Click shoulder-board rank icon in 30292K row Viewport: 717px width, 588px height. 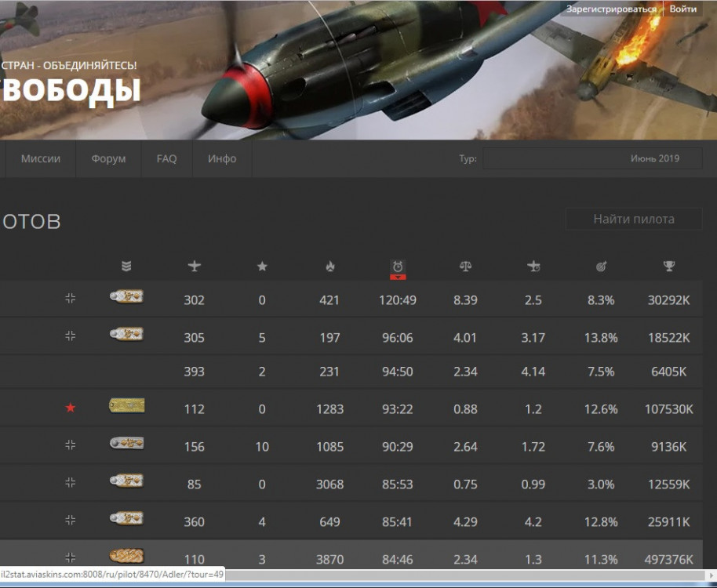click(x=126, y=296)
